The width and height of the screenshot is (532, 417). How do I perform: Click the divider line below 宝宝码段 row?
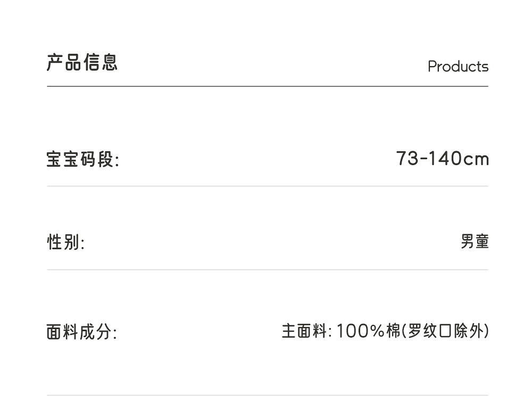(267, 186)
